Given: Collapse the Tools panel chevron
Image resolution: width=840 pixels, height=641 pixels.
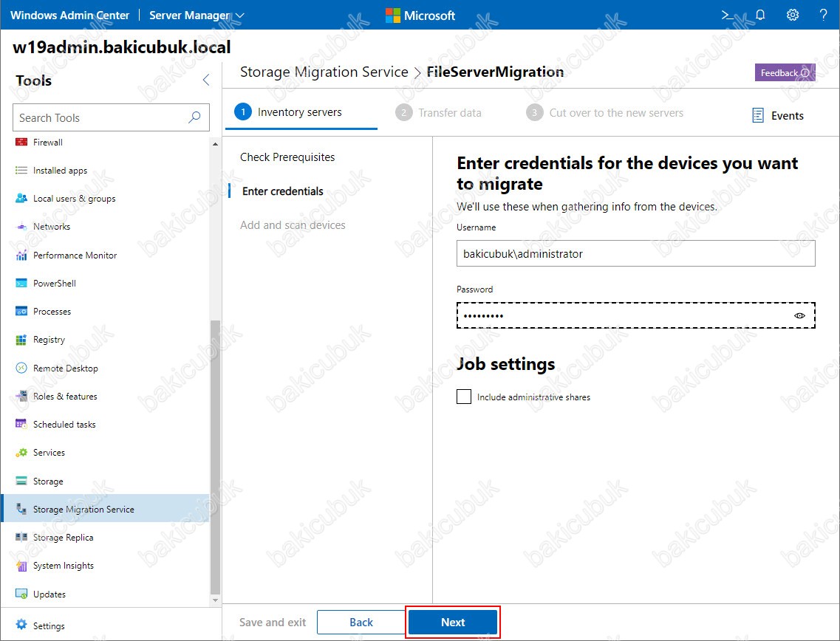Looking at the screenshot, I should coord(206,80).
